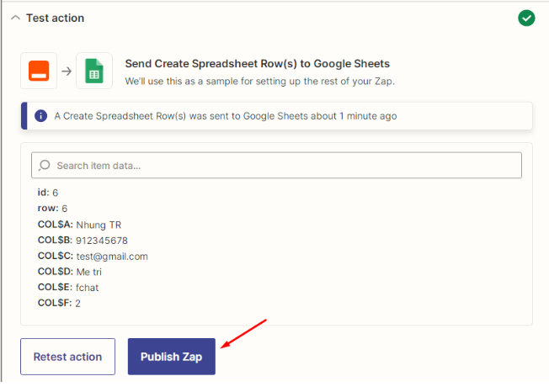Select the COL$B 912345678 entry
Screen dimensions: 549x392
(83, 241)
